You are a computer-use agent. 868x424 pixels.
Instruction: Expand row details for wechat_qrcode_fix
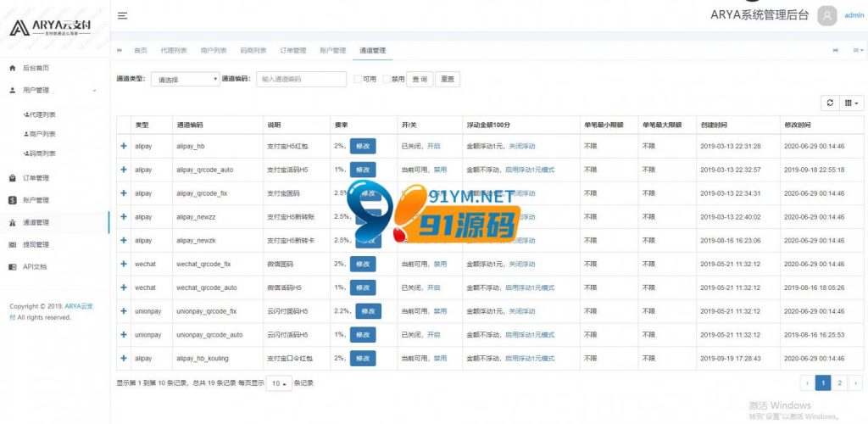tap(124, 264)
